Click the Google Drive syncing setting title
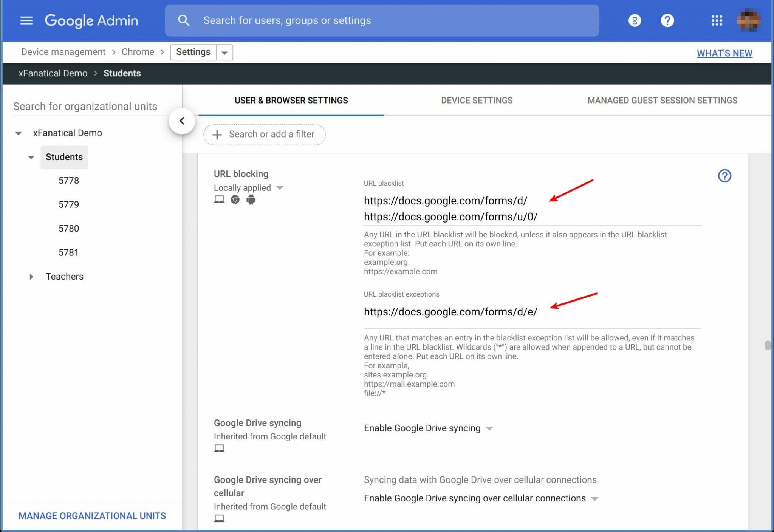The width and height of the screenshot is (774, 532). pyautogui.click(x=257, y=423)
